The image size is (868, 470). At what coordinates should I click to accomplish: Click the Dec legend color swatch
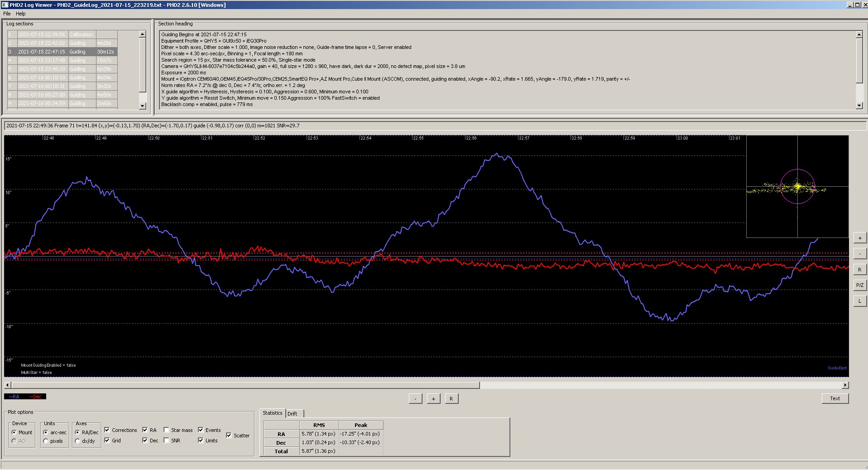pyautogui.click(x=36, y=397)
